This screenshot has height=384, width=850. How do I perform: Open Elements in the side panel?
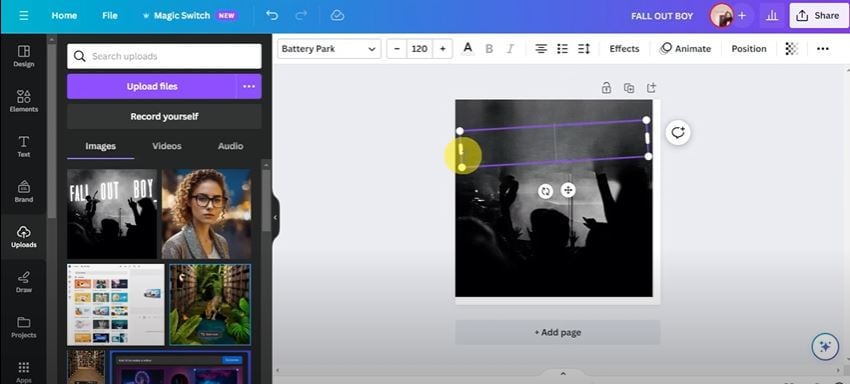pyautogui.click(x=24, y=101)
